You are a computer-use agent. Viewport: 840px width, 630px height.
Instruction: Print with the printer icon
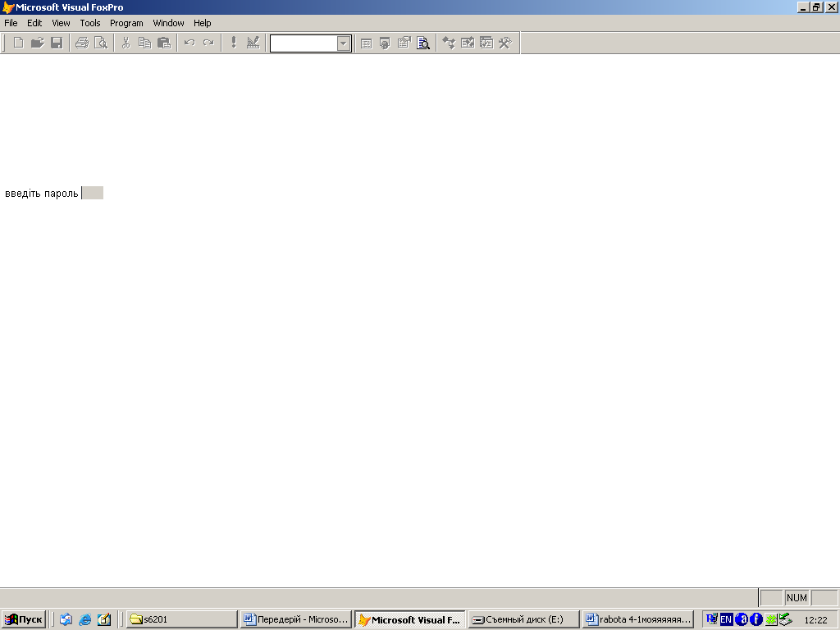82,43
